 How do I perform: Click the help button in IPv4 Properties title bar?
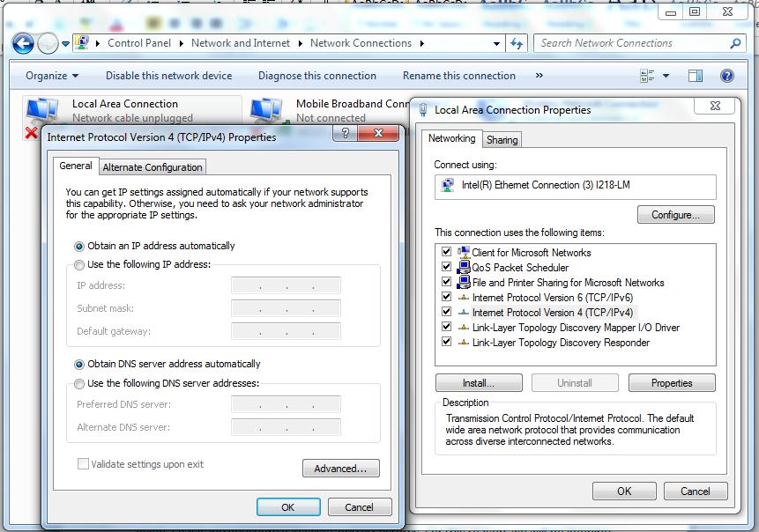point(346,133)
